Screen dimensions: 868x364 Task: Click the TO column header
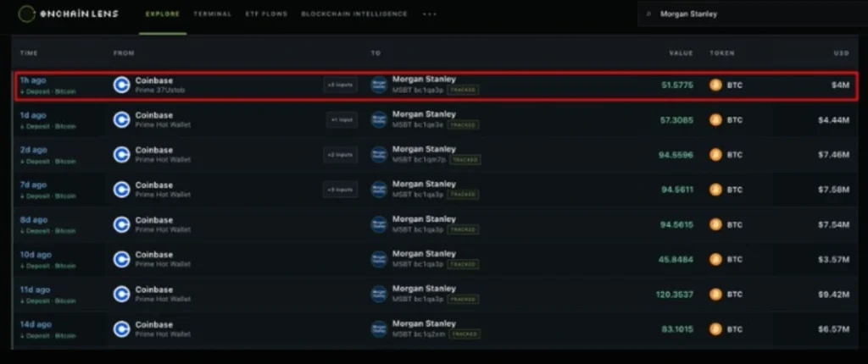[376, 53]
